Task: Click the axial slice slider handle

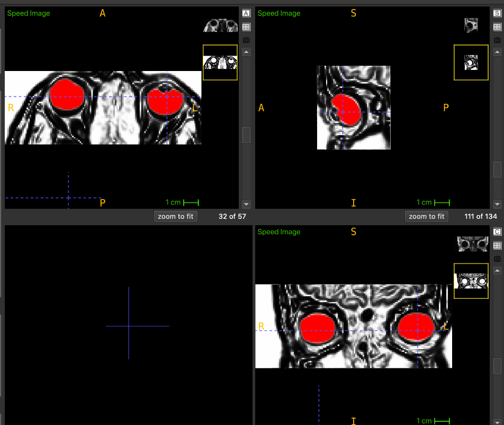Action: 246,135
